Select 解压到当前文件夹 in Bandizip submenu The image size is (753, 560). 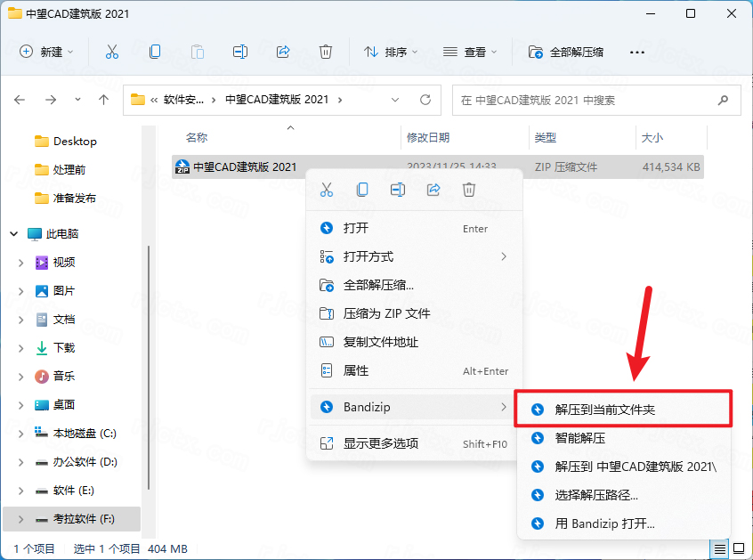[605, 410]
